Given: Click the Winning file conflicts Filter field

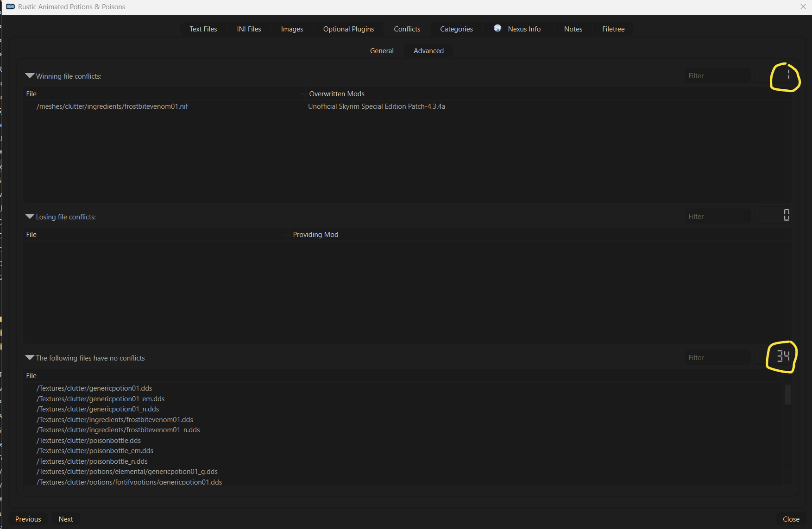Looking at the screenshot, I should tap(718, 76).
